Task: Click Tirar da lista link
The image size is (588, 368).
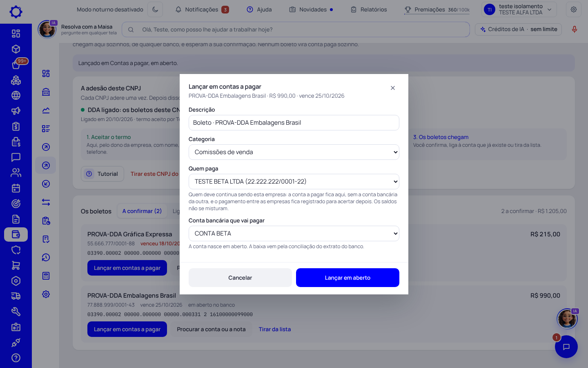Action: coord(275,329)
